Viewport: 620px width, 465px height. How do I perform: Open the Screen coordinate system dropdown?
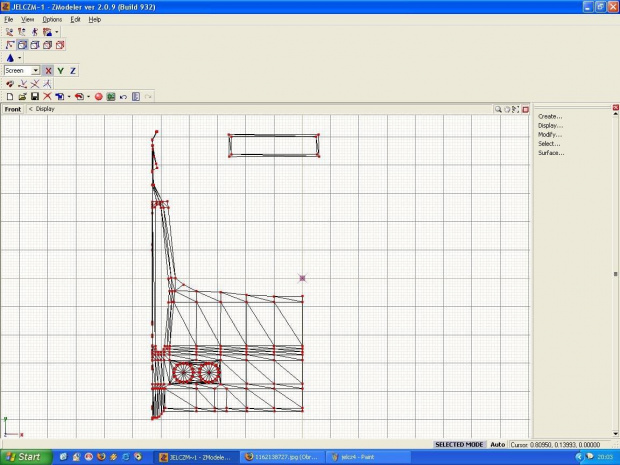[x=35, y=71]
